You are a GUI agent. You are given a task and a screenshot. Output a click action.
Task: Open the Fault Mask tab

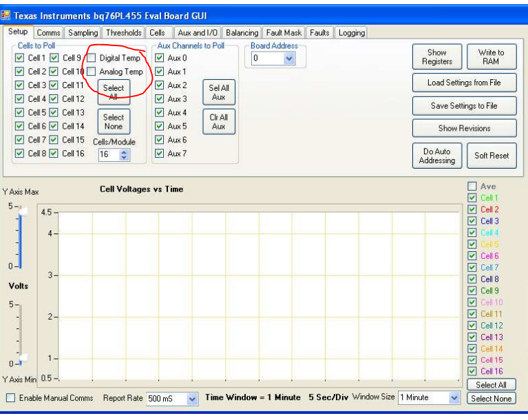tap(284, 32)
